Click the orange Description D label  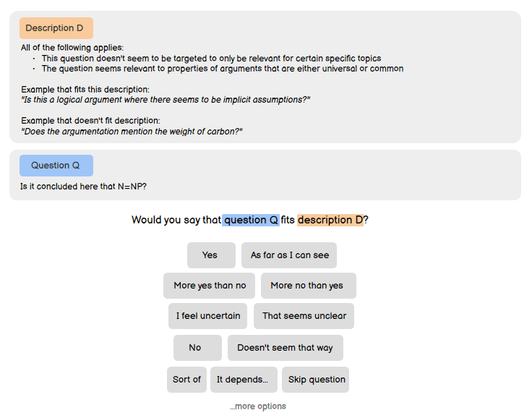pos(56,28)
